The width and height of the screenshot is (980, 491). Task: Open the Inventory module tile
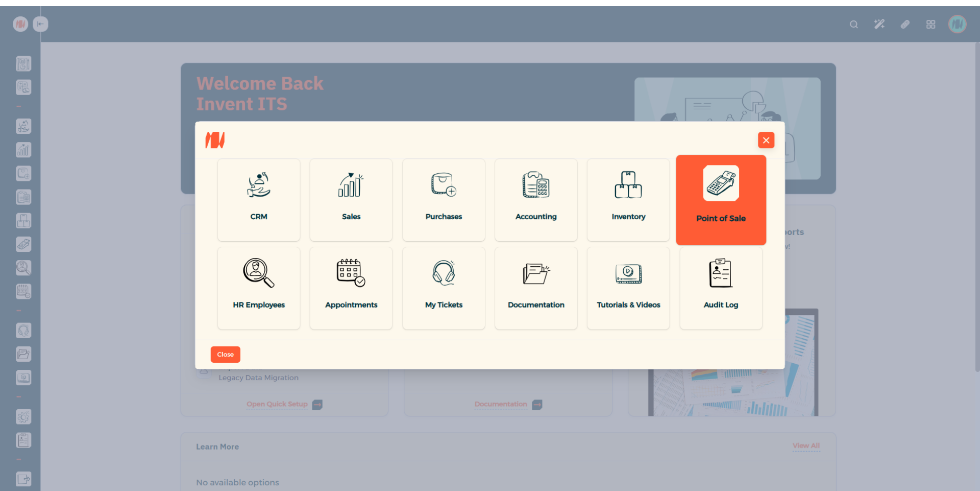coord(628,200)
